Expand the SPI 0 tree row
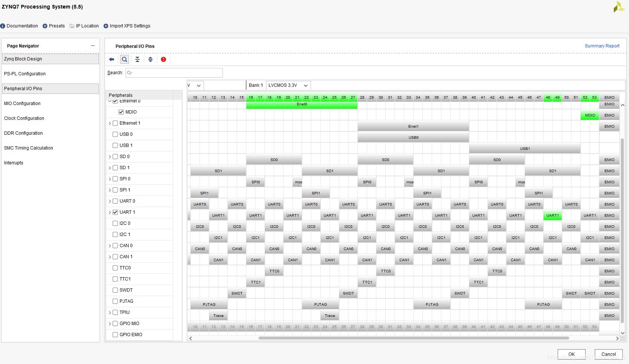The image size is (629, 364). [110, 179]
